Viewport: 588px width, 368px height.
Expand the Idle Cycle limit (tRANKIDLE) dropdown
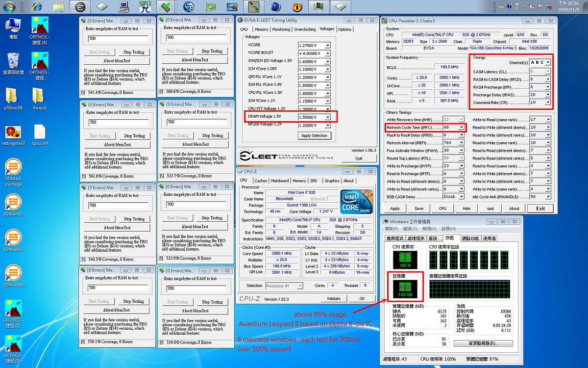[x=547, y=197]
